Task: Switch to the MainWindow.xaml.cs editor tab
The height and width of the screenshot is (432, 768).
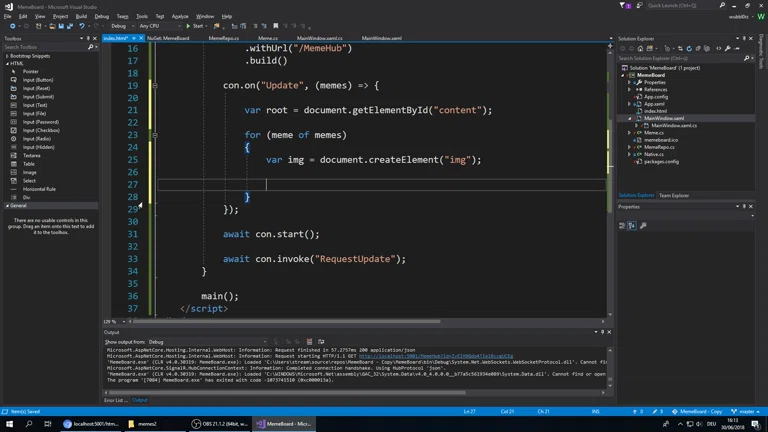Action: 319,38
